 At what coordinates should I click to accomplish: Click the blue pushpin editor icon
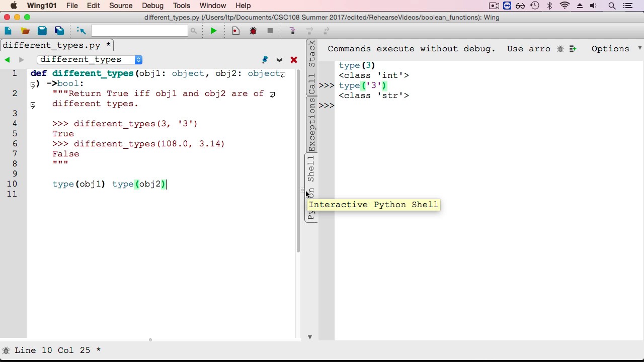pos(265,59)
